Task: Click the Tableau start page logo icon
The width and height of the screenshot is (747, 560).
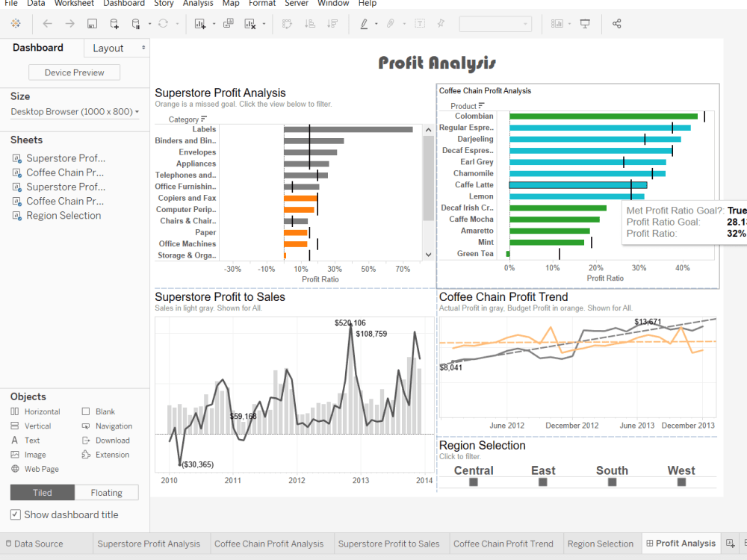Action: point(16,23)
